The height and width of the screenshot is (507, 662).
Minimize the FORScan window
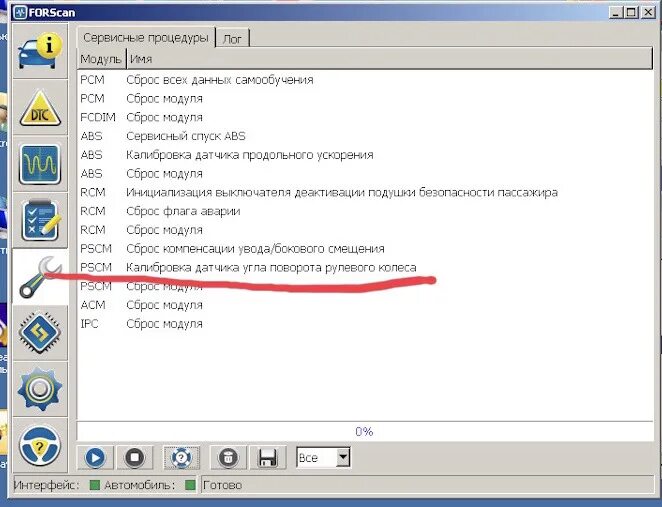(x=616, y=12)
